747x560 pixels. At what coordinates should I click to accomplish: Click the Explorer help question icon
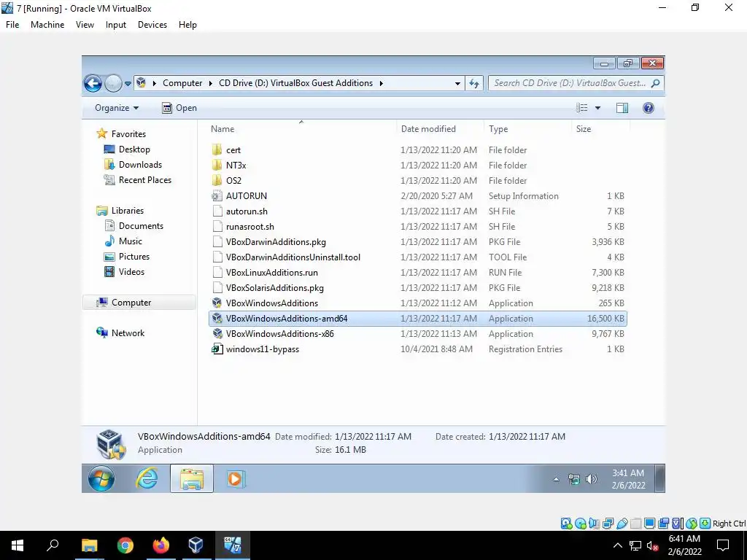pyautogui.click(x=649, y=108)
